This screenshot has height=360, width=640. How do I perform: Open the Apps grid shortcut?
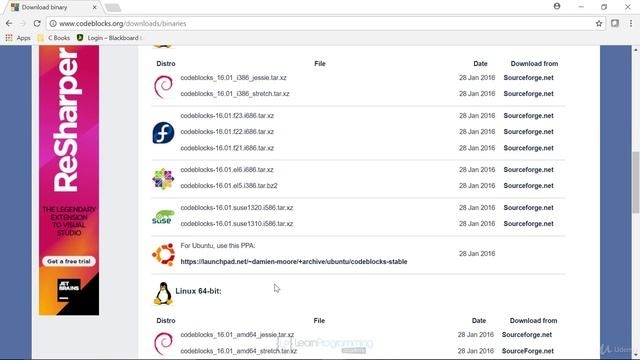coord(18,38)
